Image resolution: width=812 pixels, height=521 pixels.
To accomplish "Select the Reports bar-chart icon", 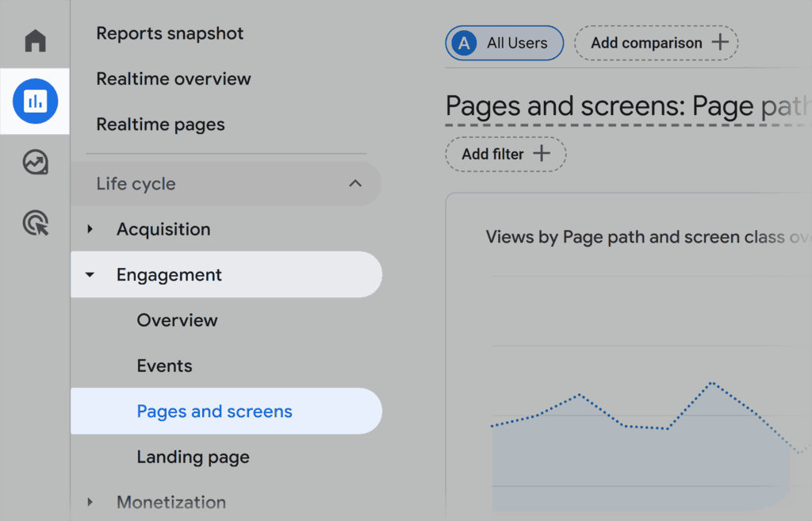I will [35, 101].
